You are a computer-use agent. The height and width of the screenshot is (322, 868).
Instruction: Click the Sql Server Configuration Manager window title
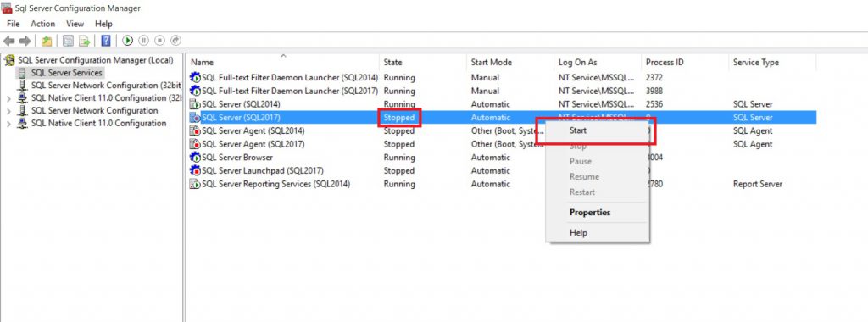[x=77, y=8]
